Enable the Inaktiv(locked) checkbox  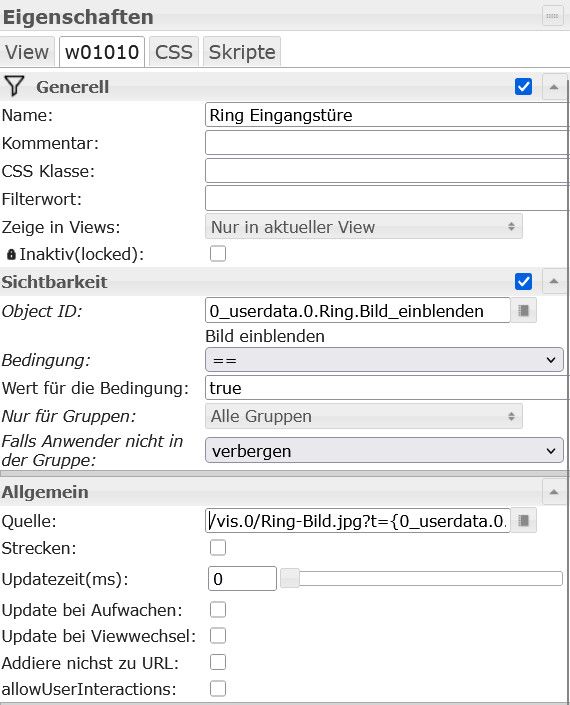click(x=218, y=254)
